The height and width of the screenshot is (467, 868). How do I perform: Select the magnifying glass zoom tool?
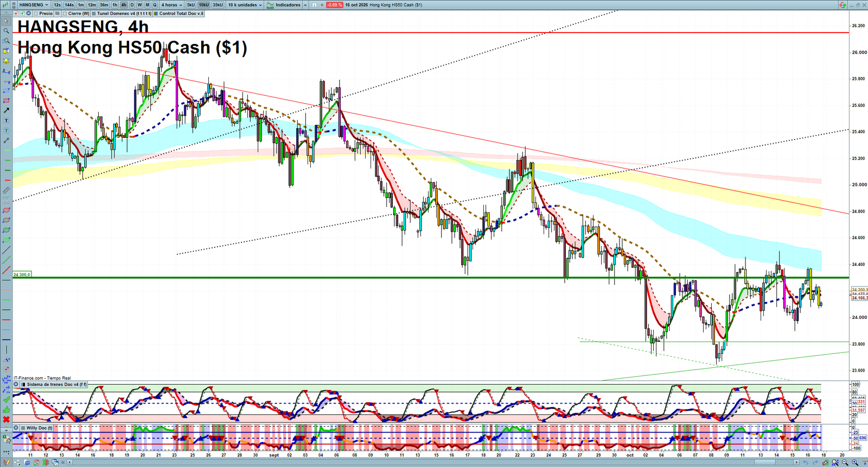[x=6, y=31]
